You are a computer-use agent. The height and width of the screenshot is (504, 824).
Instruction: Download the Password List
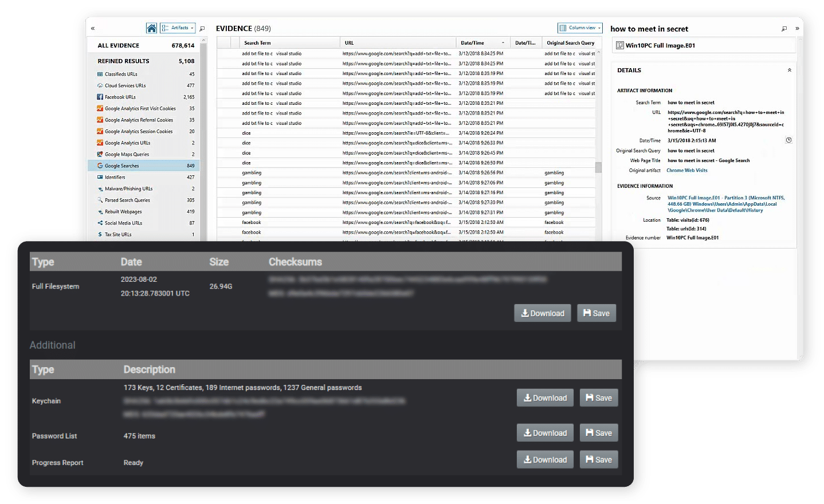pos(545,433)
